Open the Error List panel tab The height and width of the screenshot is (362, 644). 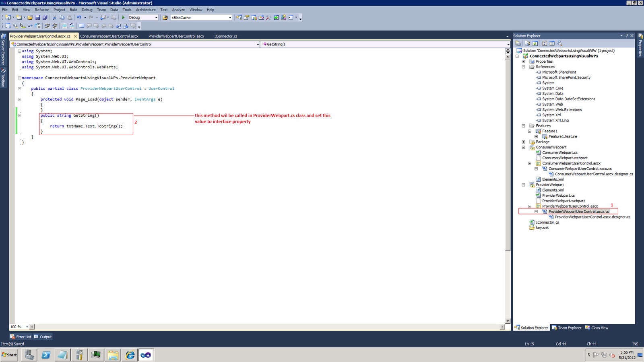pyautogui.click(x=21, y=337)
